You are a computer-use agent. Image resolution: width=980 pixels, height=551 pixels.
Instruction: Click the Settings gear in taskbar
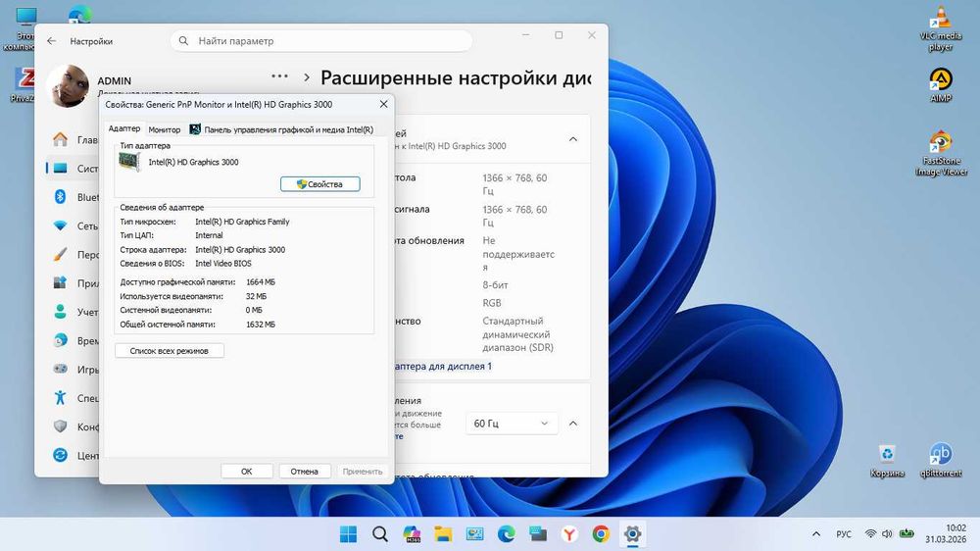pyautogui.click(x=632, y=534)
